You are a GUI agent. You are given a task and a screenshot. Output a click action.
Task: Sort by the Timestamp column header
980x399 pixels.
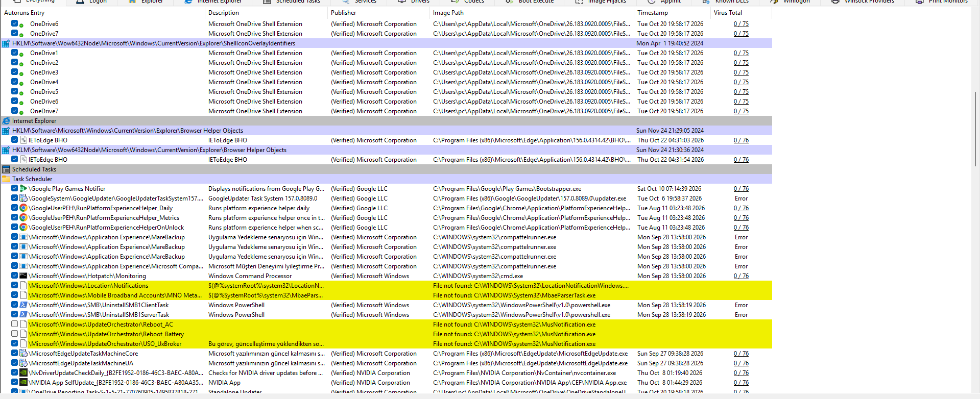(x=672, y=13)
